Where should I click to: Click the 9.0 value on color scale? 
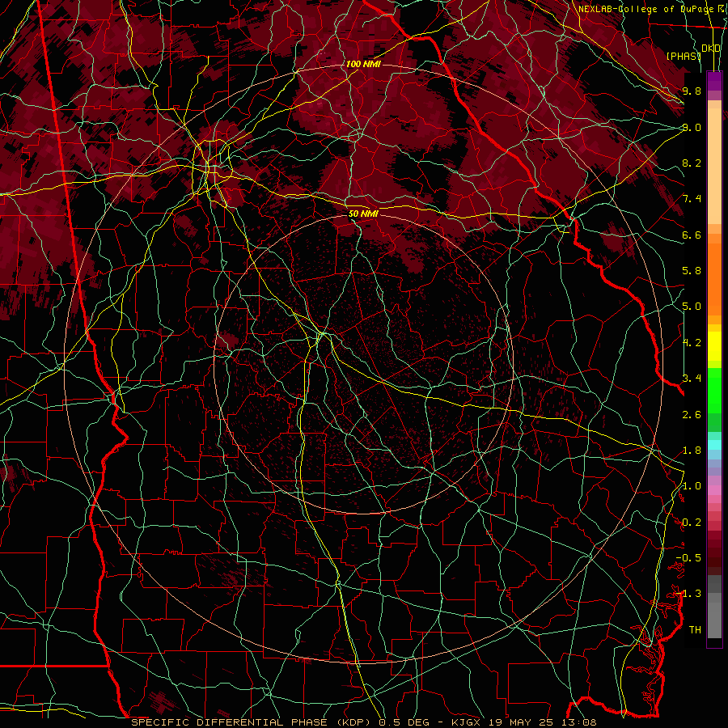point(692,127)
